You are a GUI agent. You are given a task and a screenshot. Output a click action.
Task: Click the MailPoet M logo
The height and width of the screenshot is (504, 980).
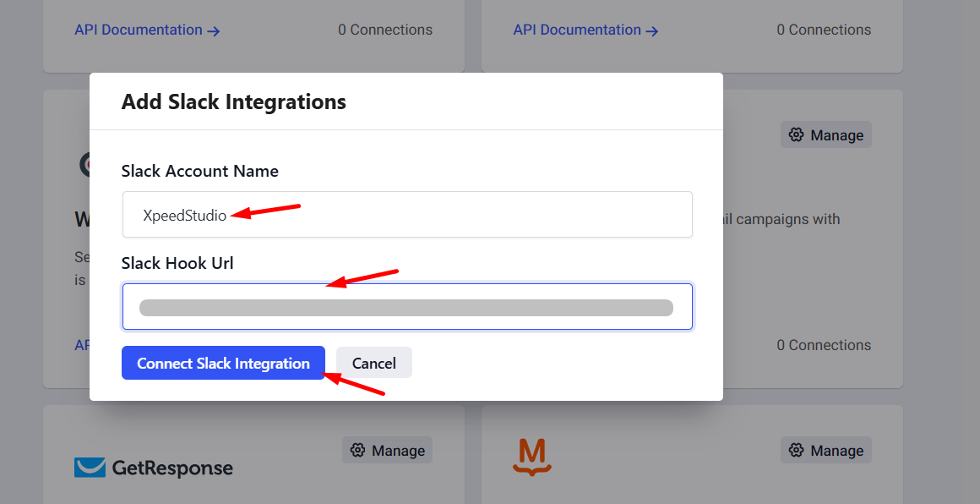click(x=531, y=455)
